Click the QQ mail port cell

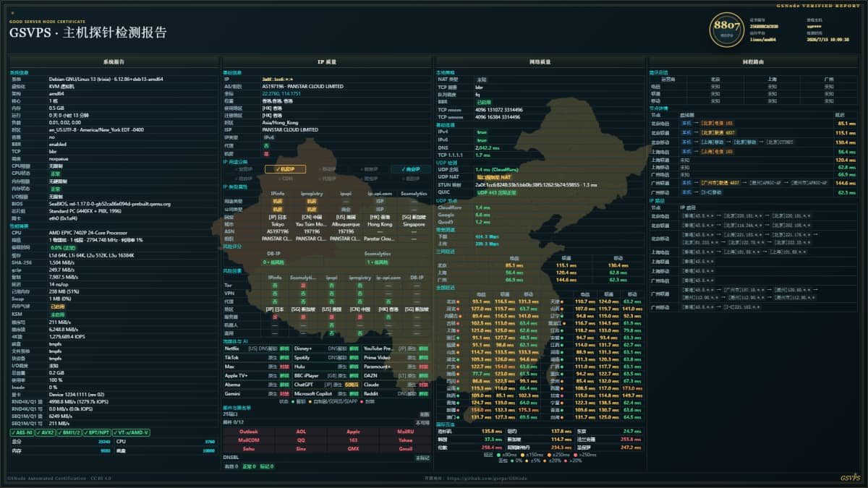(x=300, y=440)
